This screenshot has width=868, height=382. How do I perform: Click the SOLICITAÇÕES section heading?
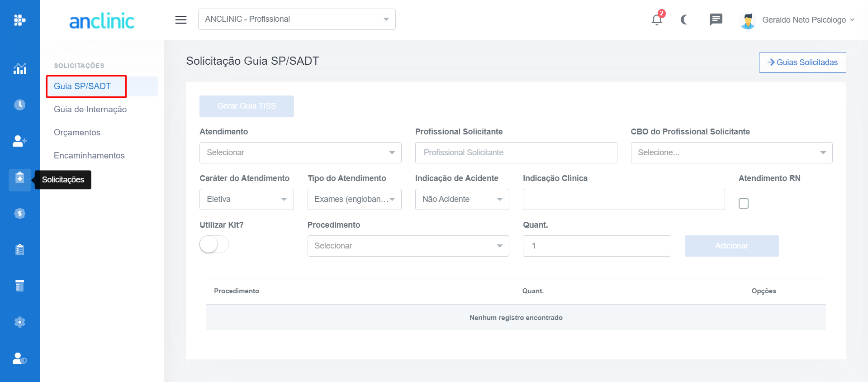79,66
